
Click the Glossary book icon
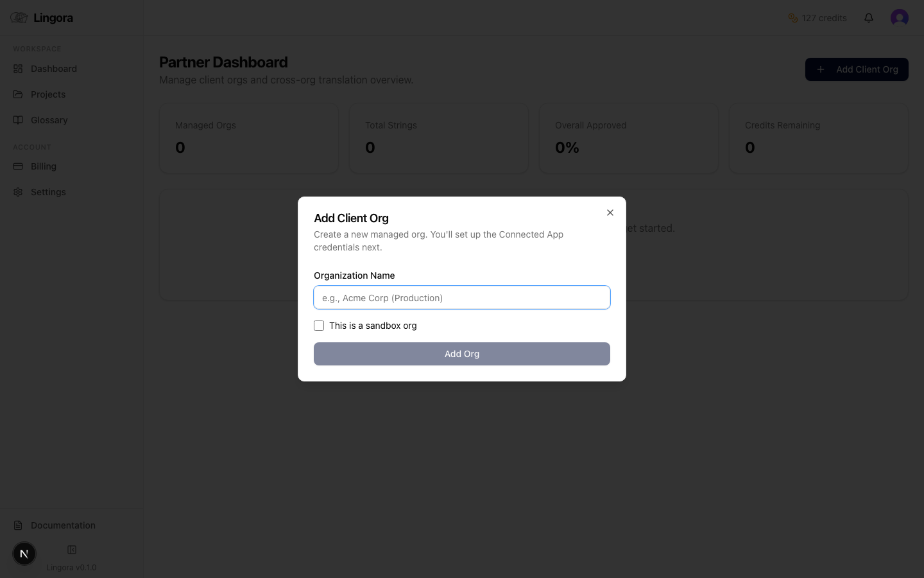(18, 119)
